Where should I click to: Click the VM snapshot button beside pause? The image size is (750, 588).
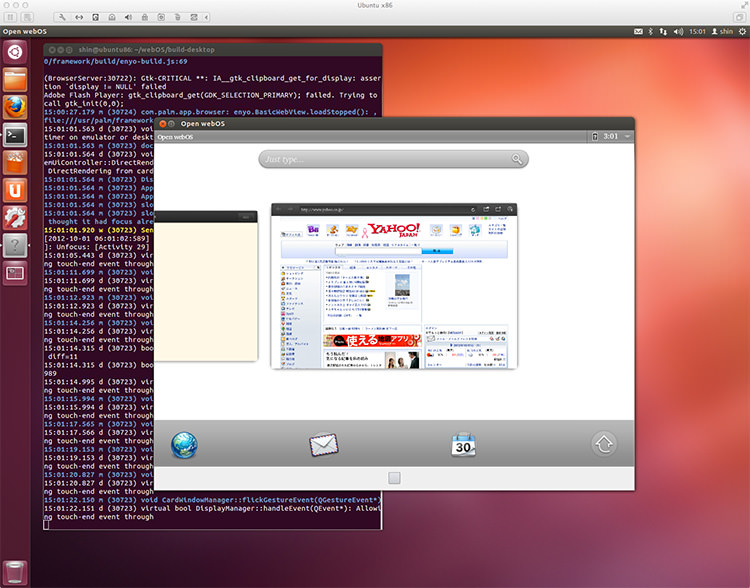click(27, 17)
